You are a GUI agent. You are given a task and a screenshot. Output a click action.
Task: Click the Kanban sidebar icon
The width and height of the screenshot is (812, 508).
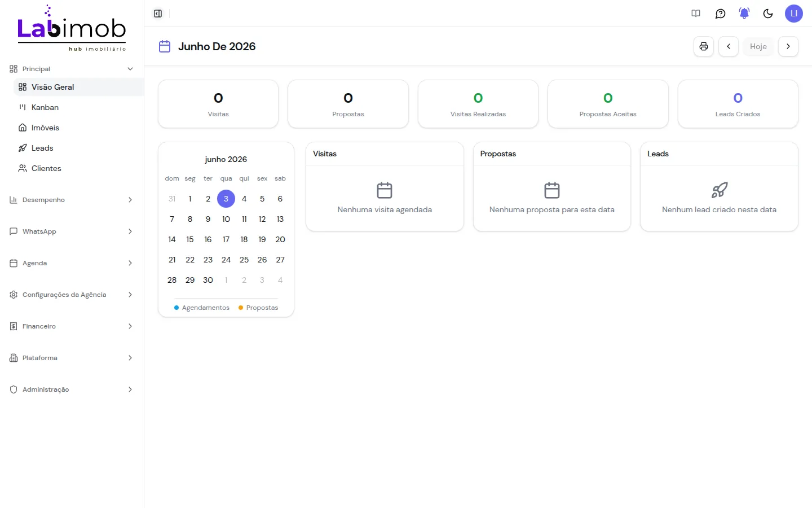(23, 107)
